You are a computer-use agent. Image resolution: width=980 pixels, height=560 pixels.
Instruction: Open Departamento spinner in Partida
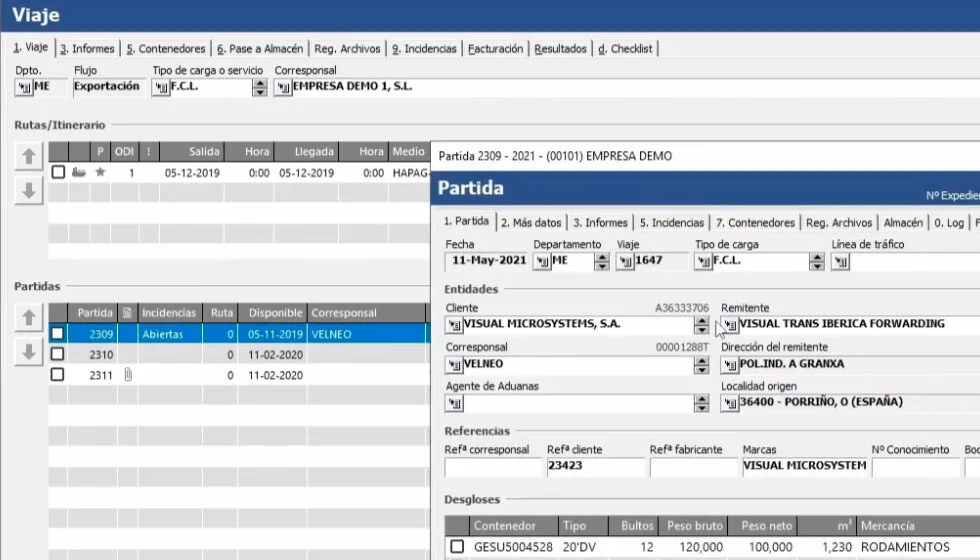pyautogui.click(x=601, y=261)
